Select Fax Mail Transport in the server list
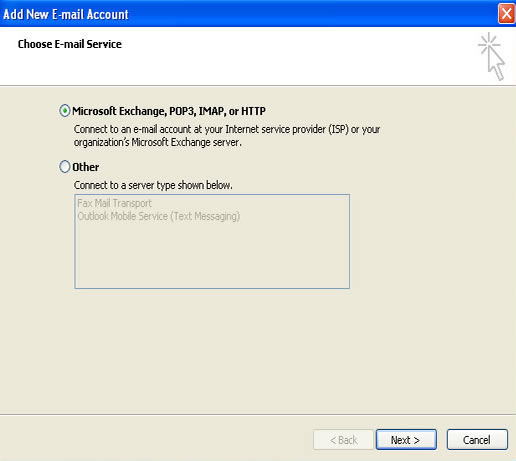 (x=114, y=203)
